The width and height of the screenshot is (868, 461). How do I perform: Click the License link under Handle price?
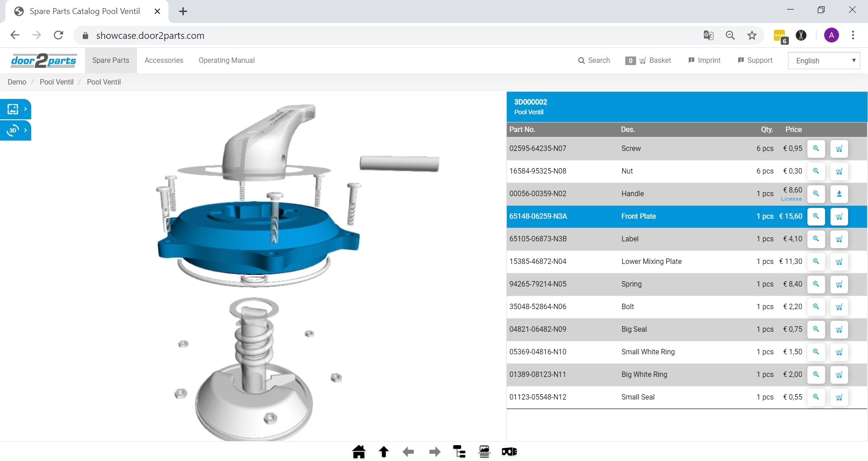click(x=791, y=199)
